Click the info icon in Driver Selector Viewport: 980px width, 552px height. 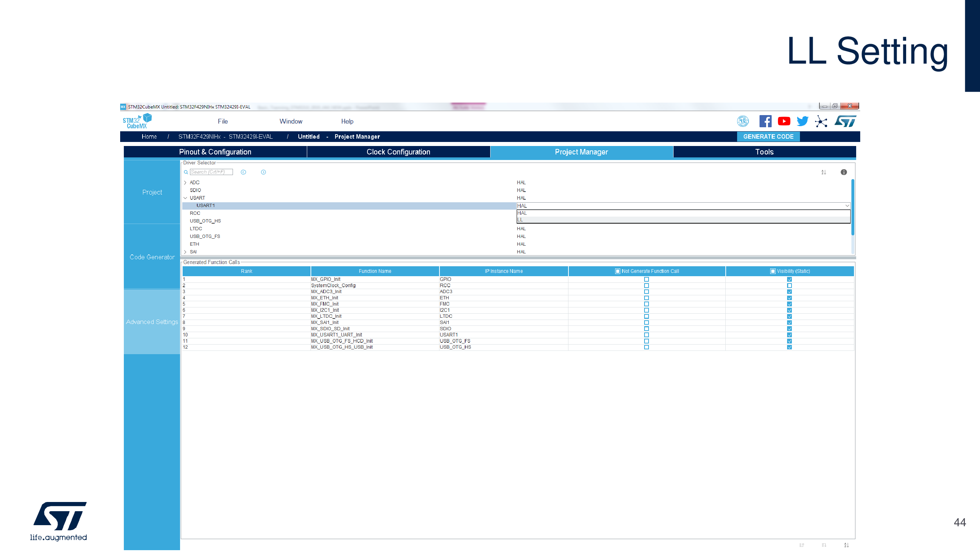(843, 172)
